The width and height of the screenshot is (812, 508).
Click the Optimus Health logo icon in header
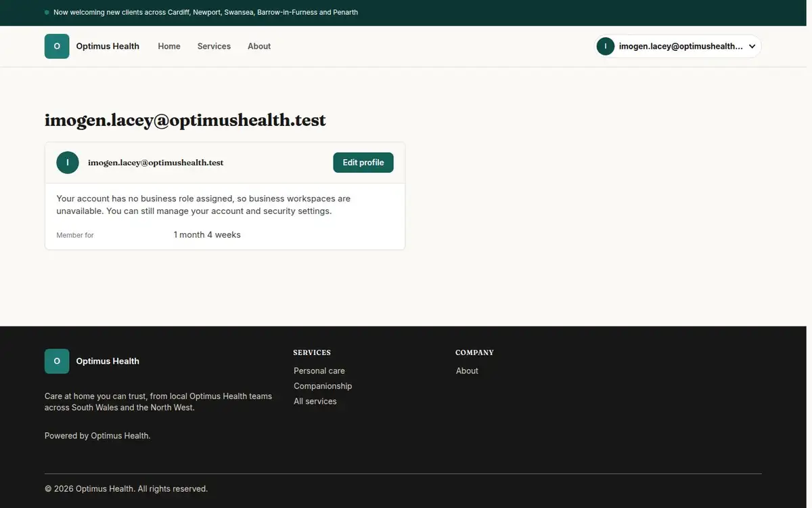(x=57, y=46)
